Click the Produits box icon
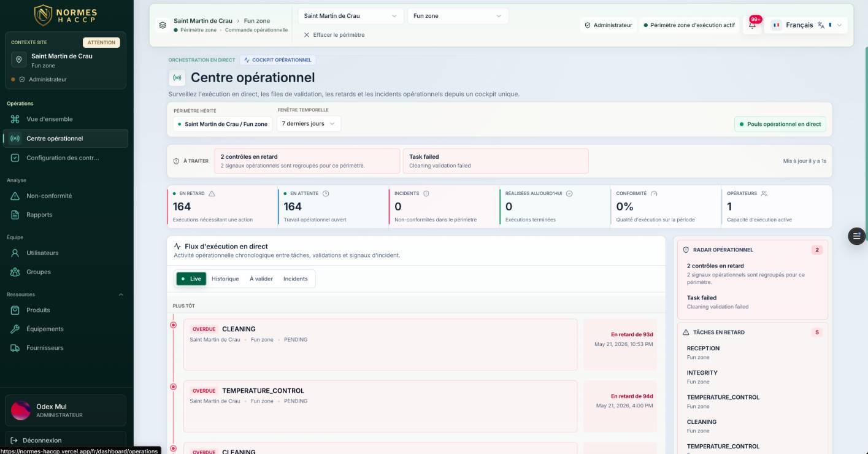The height and width of the screenshot is (454, 868). [x=15, y=310]
